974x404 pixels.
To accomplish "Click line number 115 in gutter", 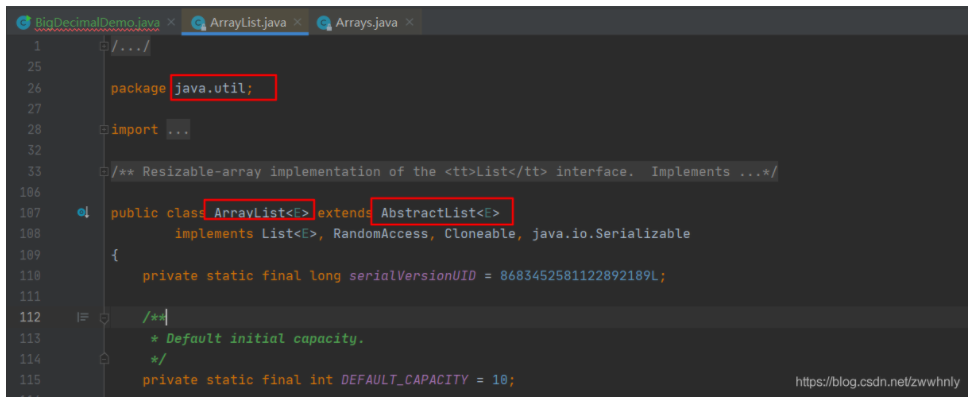I will [30, 379].
